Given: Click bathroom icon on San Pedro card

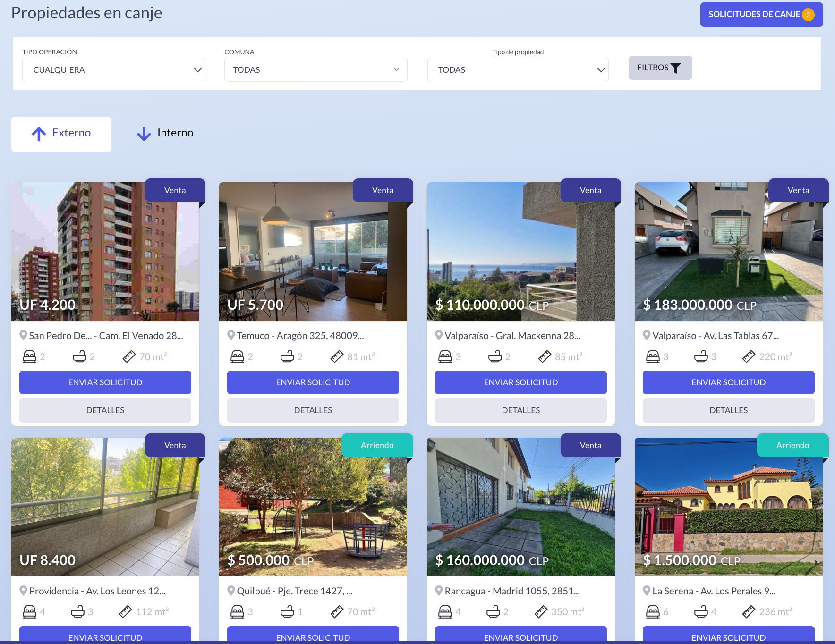Looking at the screenshot, I should point(79,356).
